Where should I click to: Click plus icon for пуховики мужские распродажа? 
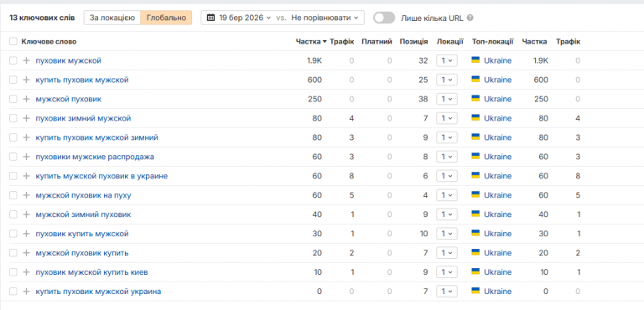click(26, 157)
